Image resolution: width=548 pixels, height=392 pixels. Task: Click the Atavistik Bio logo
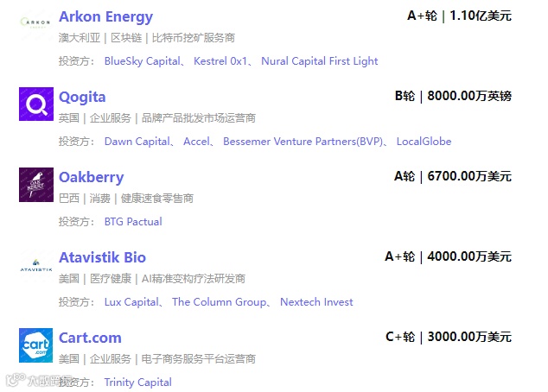(x=35, y=265)
